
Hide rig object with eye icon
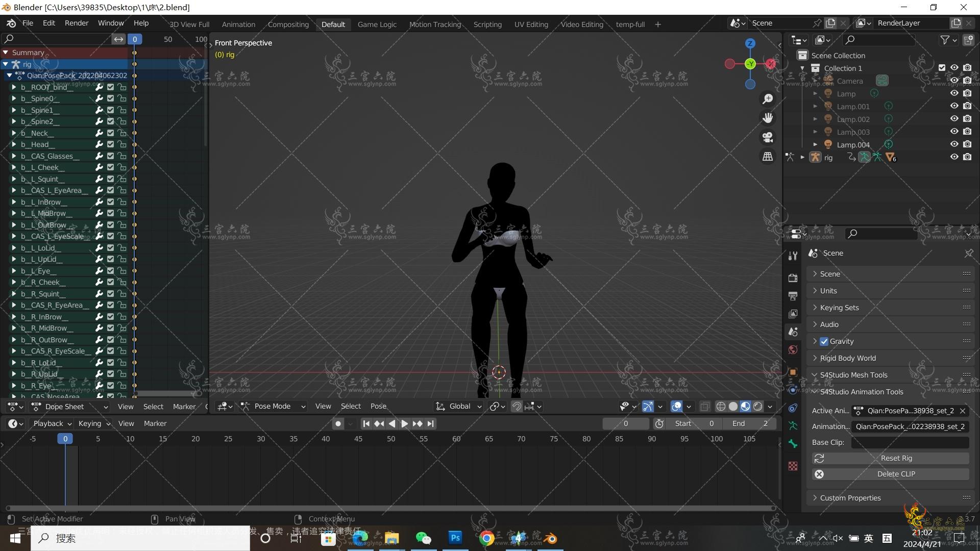point(954,157)
